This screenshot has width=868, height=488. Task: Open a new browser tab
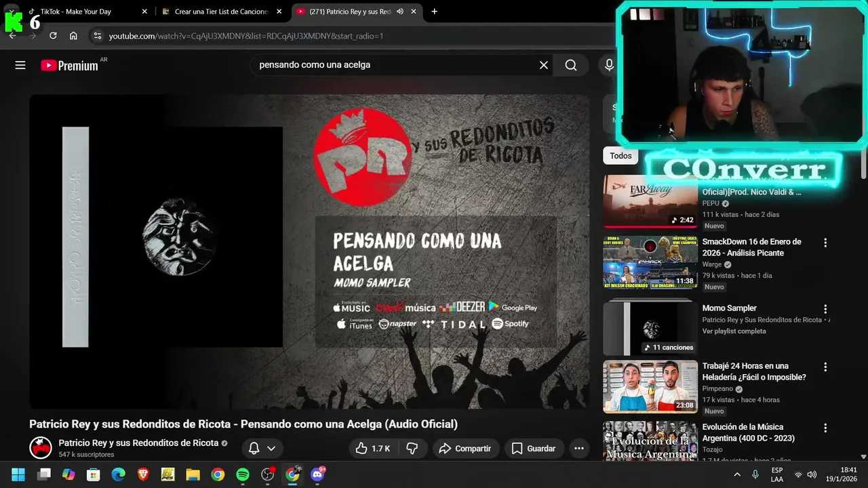[x=434, y=12]
